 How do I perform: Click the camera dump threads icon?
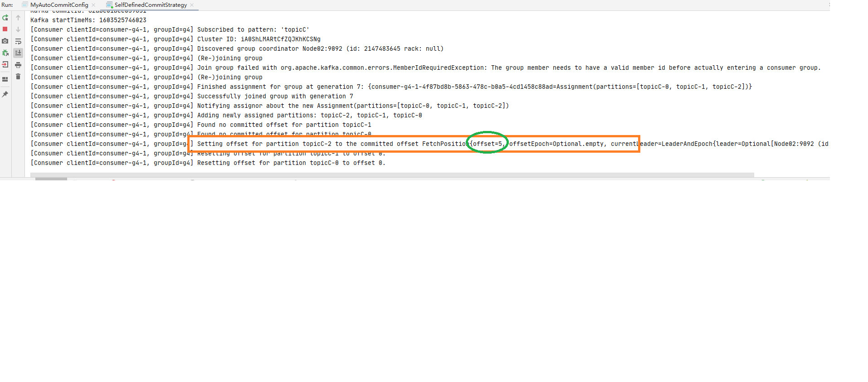5,41
